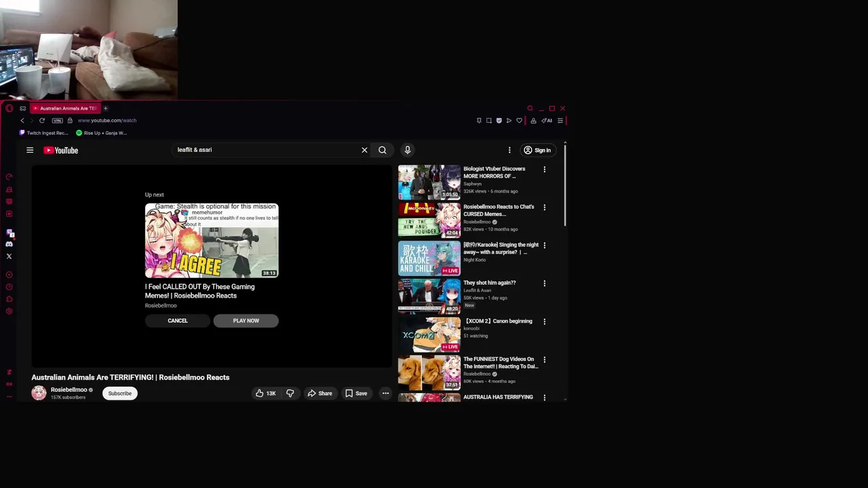Like the video with 13K likes

[265, 393]
